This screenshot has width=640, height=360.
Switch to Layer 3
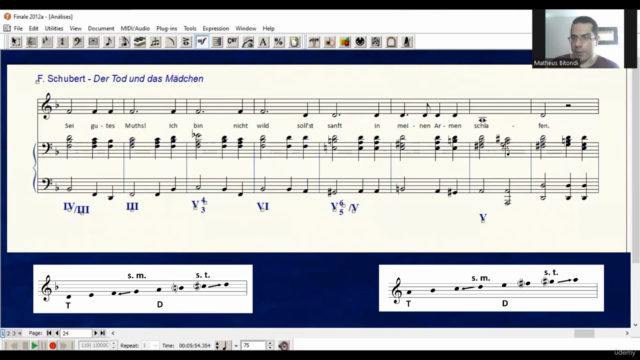coord(14,333)
